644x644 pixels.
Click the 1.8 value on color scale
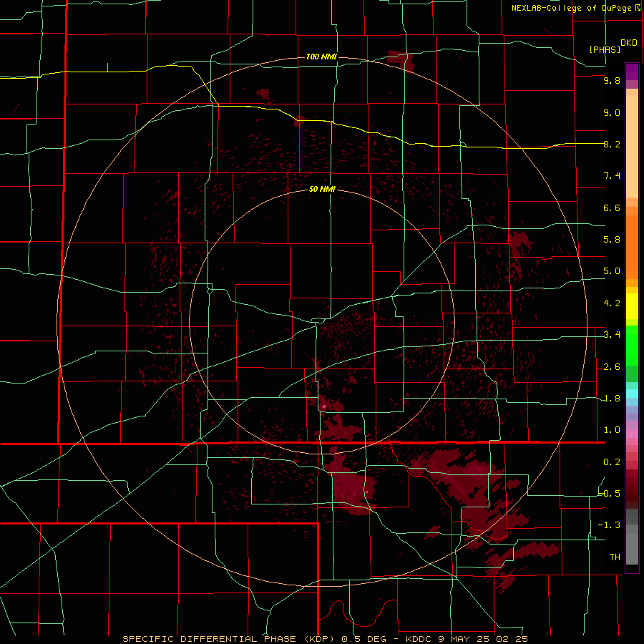(x=612, y=399)
